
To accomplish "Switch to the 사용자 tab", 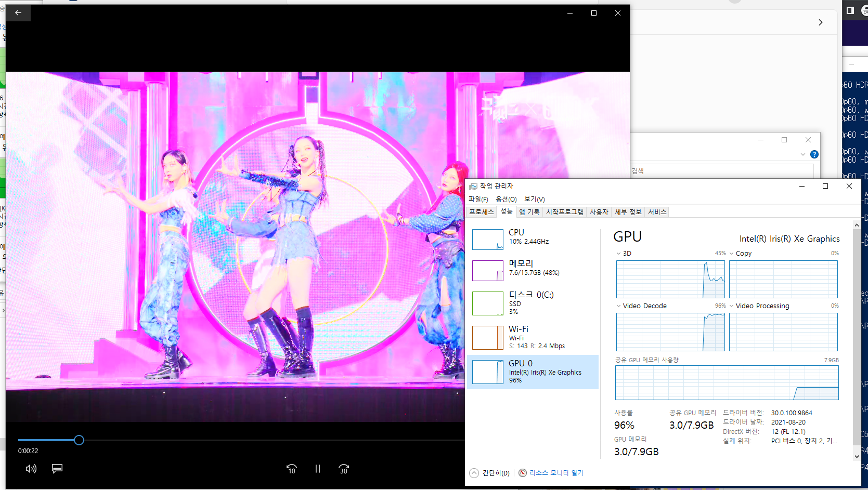I will click(x=599, y=212).
